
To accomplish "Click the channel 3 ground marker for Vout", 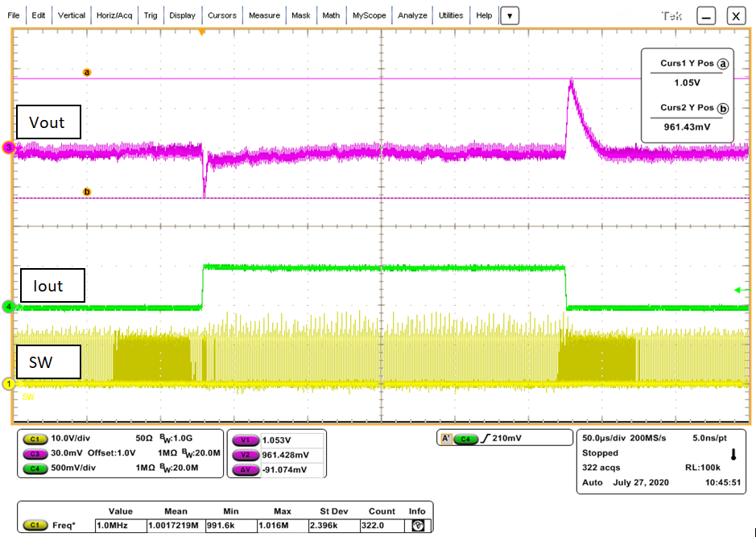I will coord(9,147).
